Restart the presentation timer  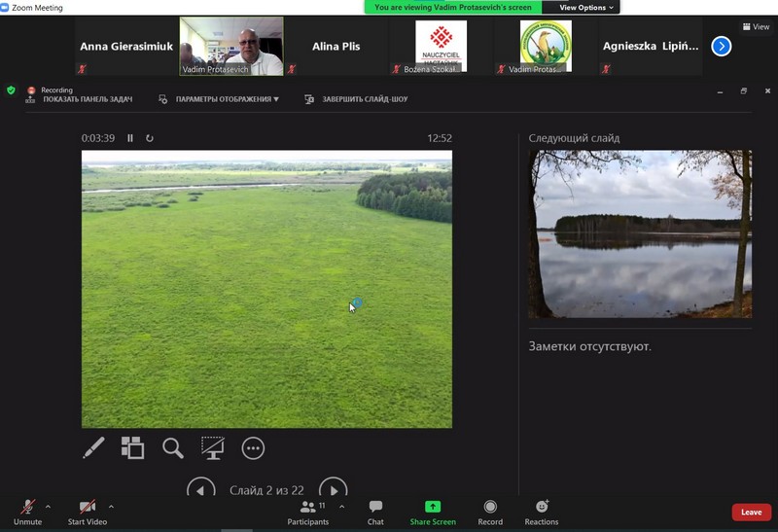150,138
